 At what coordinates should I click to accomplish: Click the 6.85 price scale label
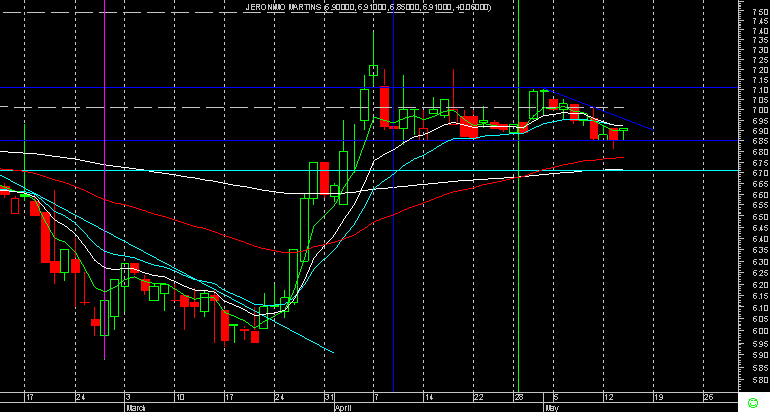(760, 141)
